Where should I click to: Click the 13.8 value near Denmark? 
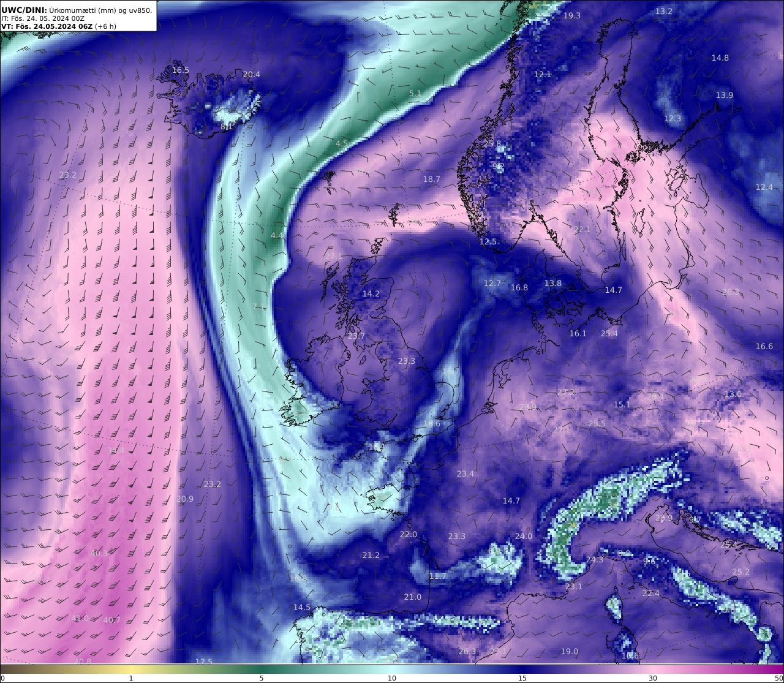(552, 284)
